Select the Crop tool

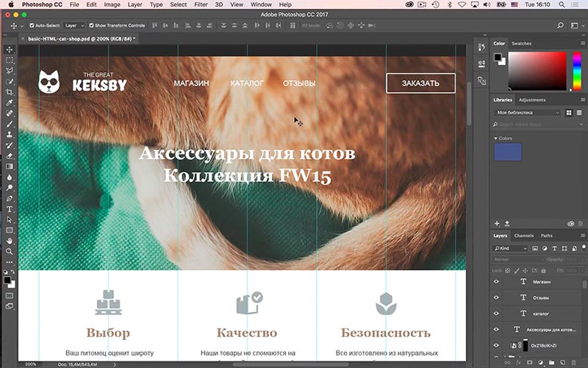(9, 92)
